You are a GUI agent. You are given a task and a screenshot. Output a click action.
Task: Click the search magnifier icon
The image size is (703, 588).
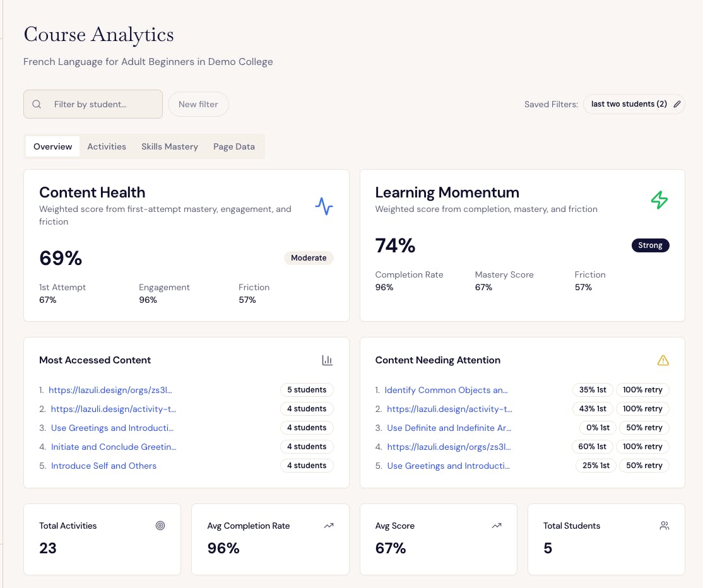point(37,104)
